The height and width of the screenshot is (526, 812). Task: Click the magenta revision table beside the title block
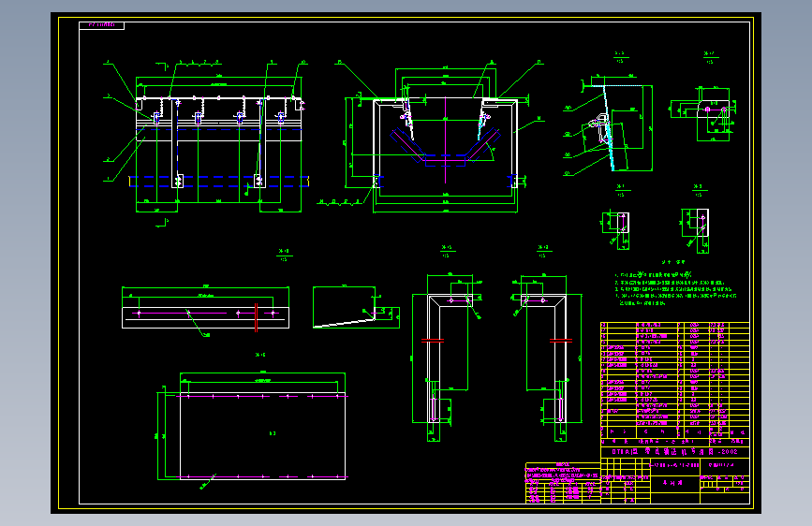click(x=563, y=483)
